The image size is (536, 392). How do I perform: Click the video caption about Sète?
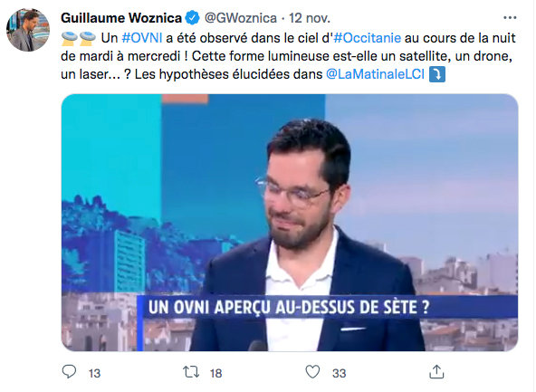click(289, 307)
